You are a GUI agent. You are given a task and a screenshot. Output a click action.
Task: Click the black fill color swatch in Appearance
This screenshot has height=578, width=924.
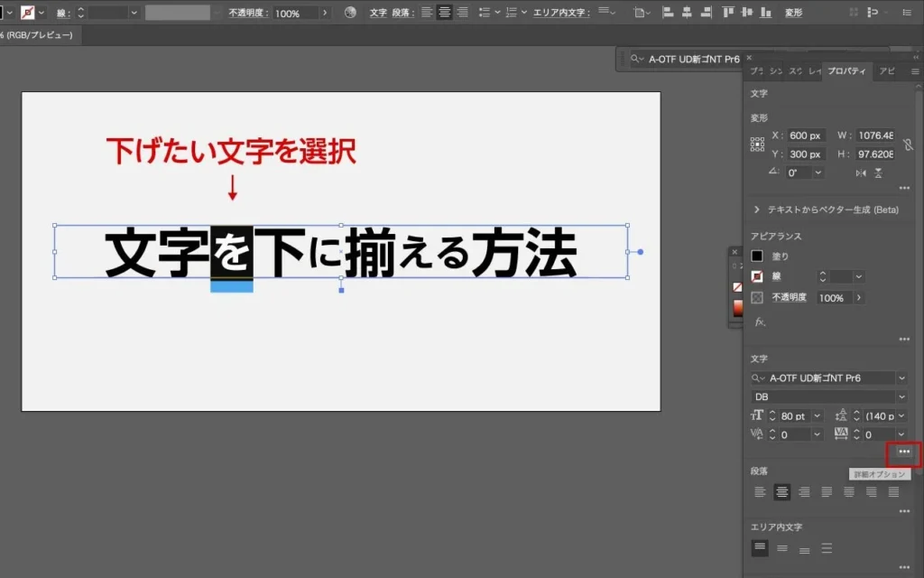pos(757,256)
